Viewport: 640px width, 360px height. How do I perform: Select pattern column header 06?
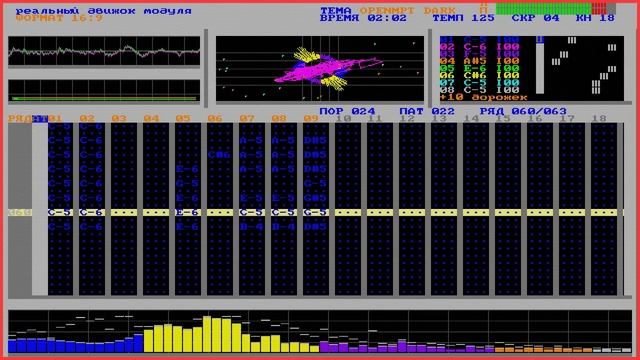[215, 119]
